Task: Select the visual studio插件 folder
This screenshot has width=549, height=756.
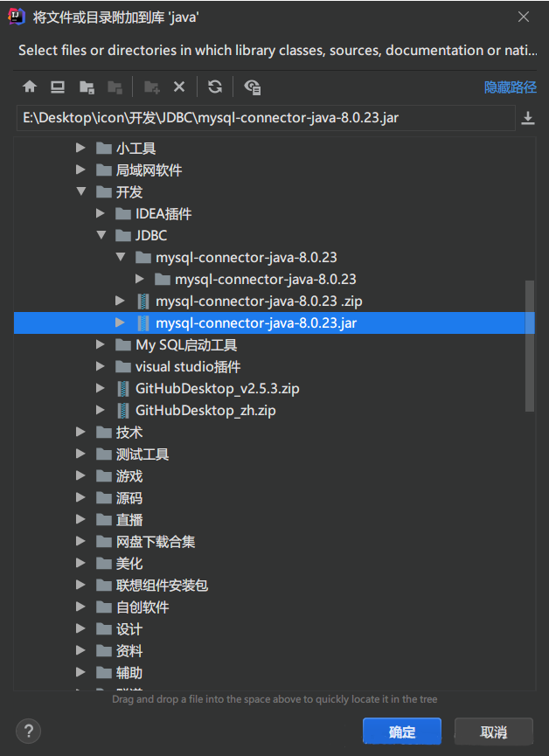Action: pyautogui.click(x=187, y=367)
